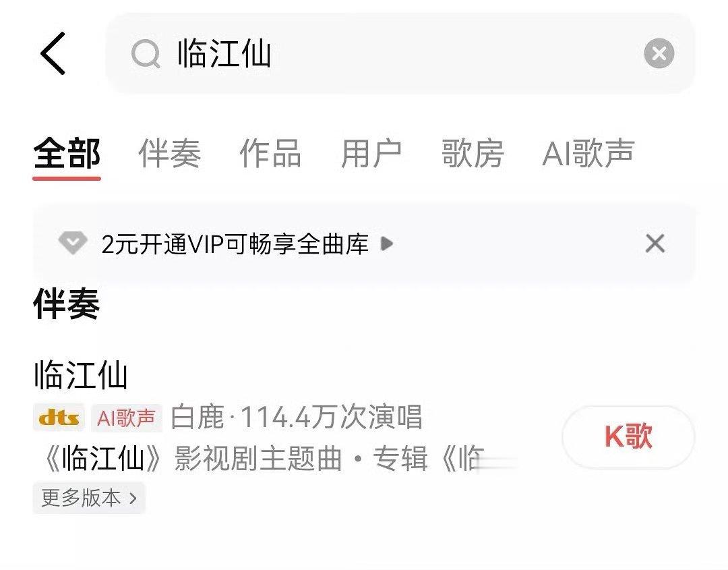
Task: Click the dts badge on the song
Action: 59,418
